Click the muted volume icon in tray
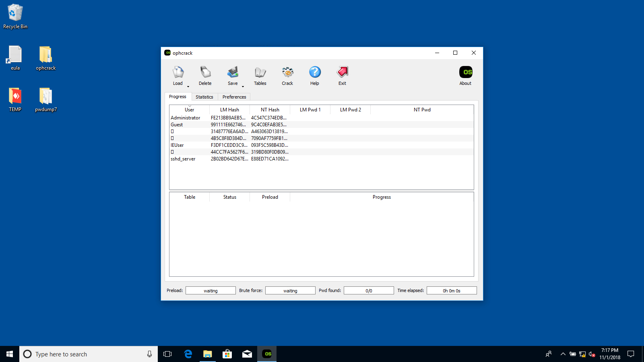 [592, 354]
